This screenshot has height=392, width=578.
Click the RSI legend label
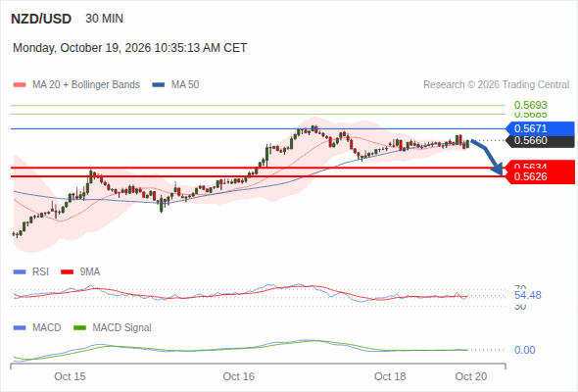tap(40, 272)
